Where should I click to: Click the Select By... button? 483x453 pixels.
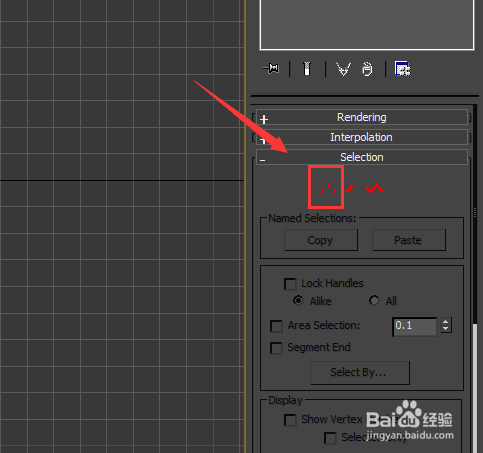tap(360, 373)
